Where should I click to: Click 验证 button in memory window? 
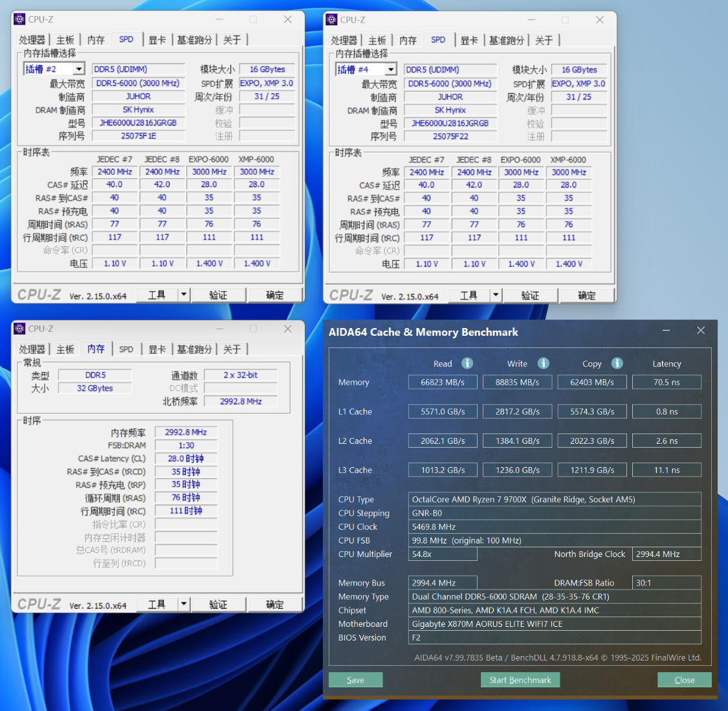coord(218,604)
